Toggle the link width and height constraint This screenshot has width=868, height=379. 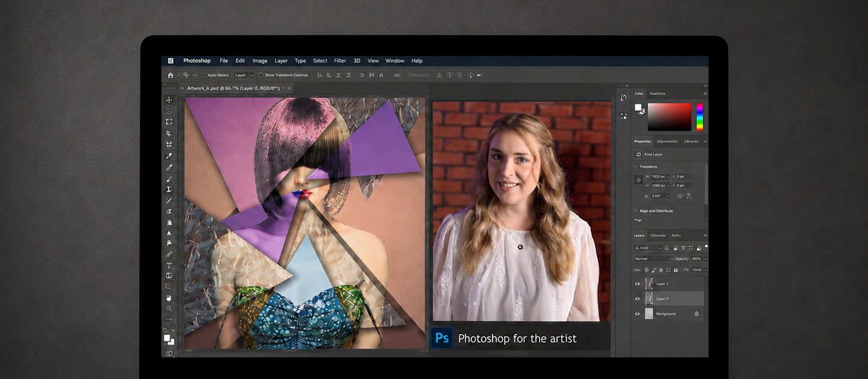tap(639, 180)
